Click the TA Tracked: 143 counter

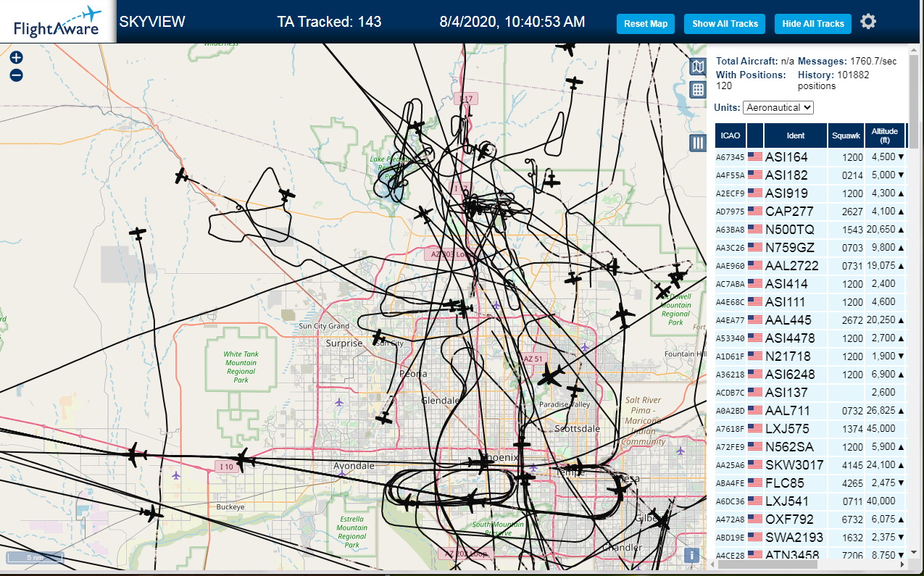(329, 22)
